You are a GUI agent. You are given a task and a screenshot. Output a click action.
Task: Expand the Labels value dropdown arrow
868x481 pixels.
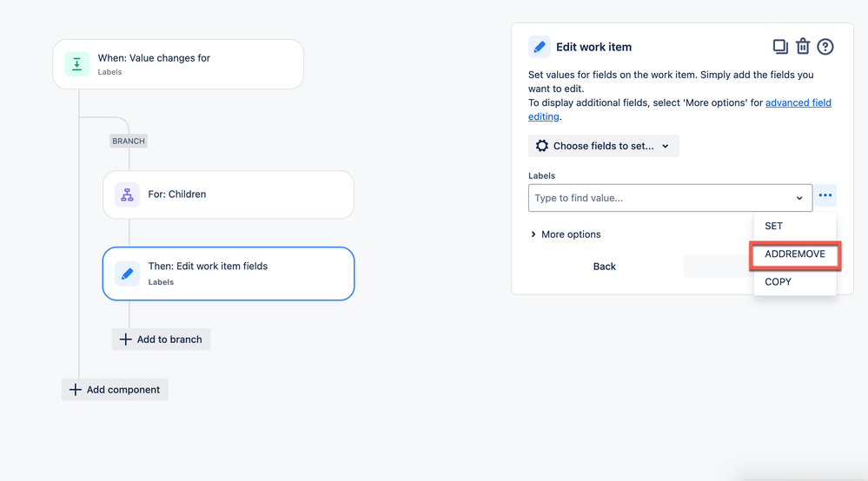(x=799, y=198)
